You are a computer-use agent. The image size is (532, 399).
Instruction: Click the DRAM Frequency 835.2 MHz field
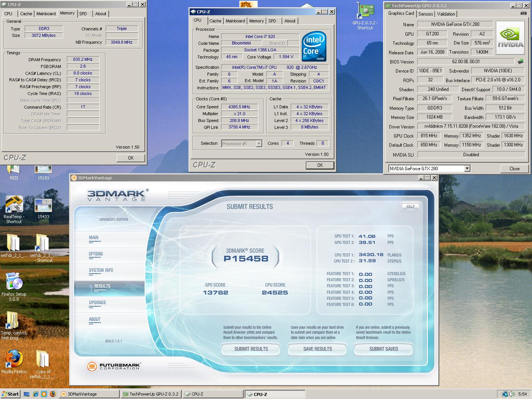click(83, 59)
